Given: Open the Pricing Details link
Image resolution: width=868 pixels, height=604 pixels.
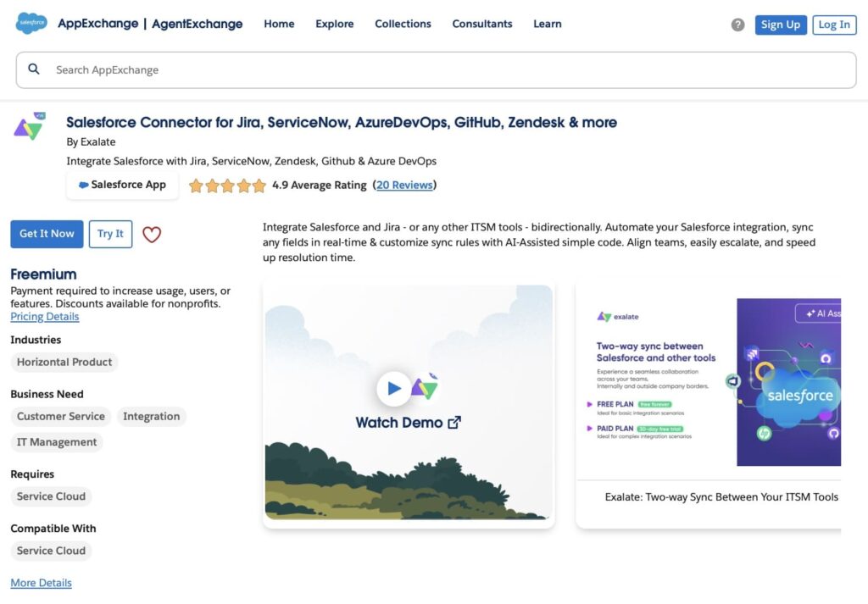Looking at the screenshot, I should coord(45,316).
